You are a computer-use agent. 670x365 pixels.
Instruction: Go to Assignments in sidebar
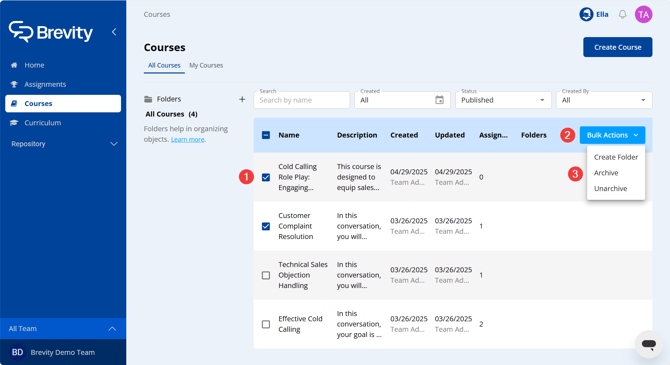[45, 84]
